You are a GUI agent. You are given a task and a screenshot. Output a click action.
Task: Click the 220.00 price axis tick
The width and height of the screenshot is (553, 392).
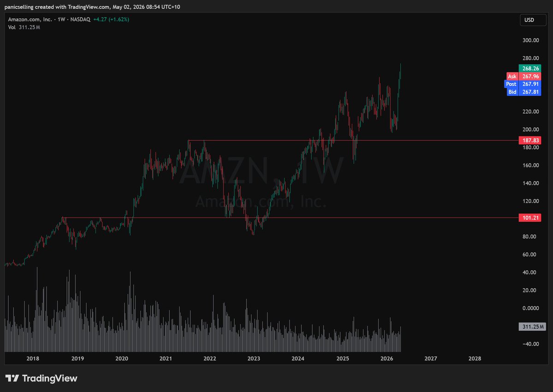pyautogui.click(x=531, y=112)
